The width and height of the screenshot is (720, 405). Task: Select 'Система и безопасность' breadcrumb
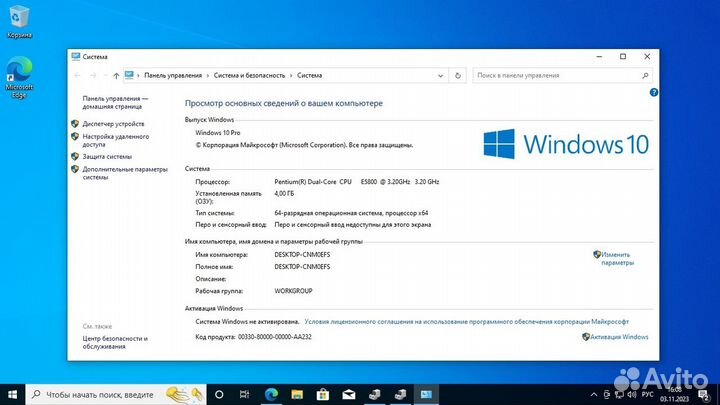coord(249,75)
